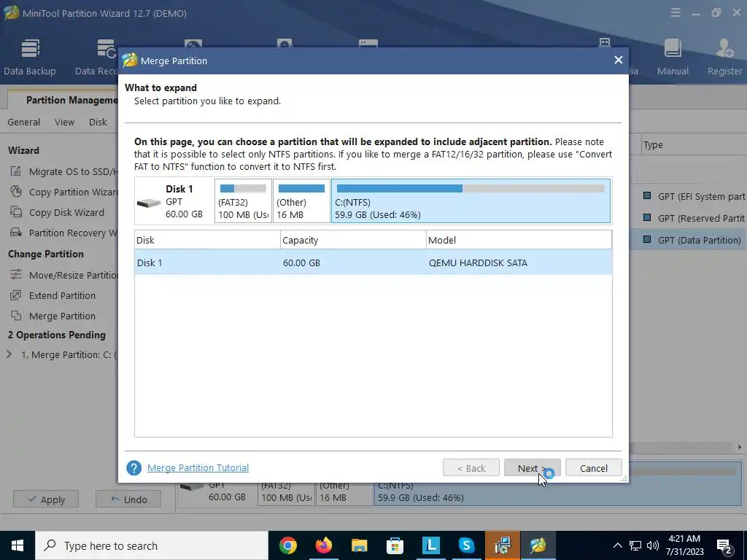
Task: Click the Register icon in toolbar
Action: point(724,57)
